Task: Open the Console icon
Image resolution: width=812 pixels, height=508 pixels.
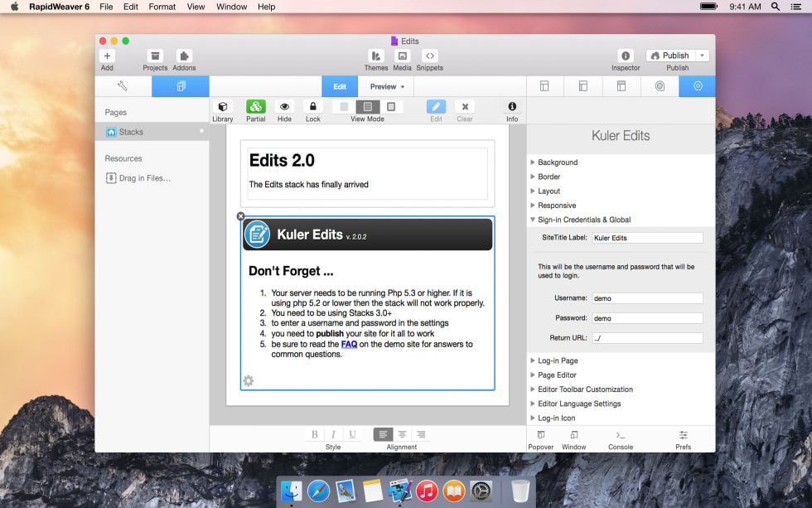Action: 621,435
